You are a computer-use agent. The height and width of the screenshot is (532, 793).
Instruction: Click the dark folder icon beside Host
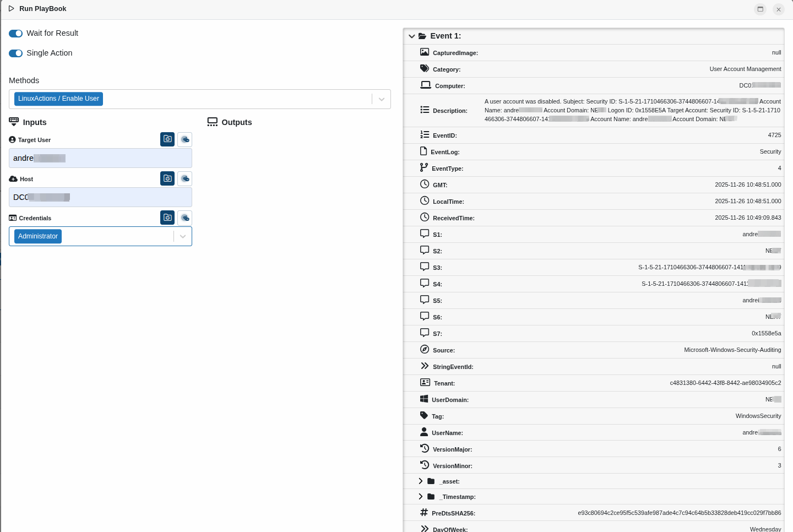167,178
